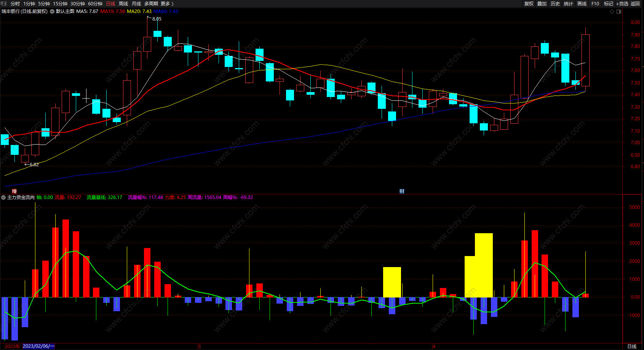Viewport: 644px width, 350px height.
Task: Click the 6.82 low price label
Action: tap(34, 165)
